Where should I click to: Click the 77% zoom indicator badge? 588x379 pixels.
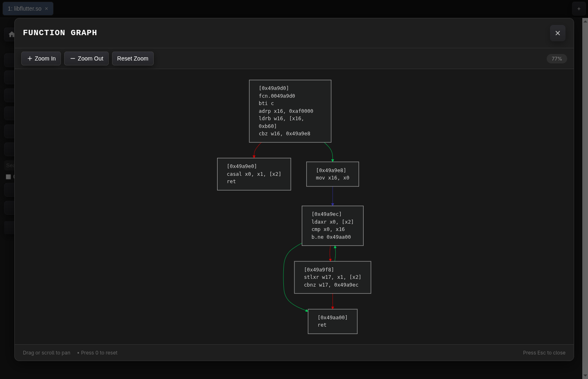pos(557,59)
